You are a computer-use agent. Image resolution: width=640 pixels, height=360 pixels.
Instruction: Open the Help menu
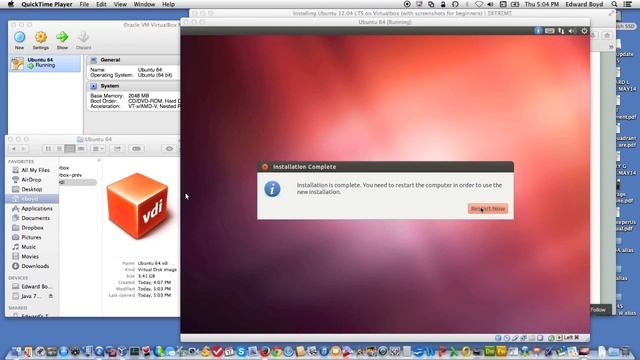point(169,4)
